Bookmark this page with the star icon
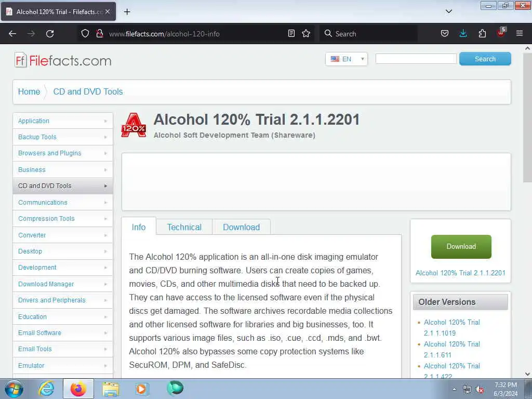The image size is (532, 399). coord(306,34)
